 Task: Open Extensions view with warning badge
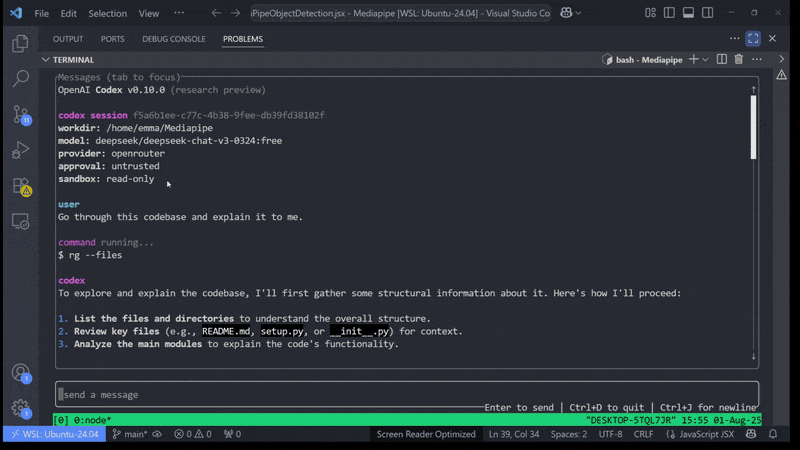tap(21, 187)
